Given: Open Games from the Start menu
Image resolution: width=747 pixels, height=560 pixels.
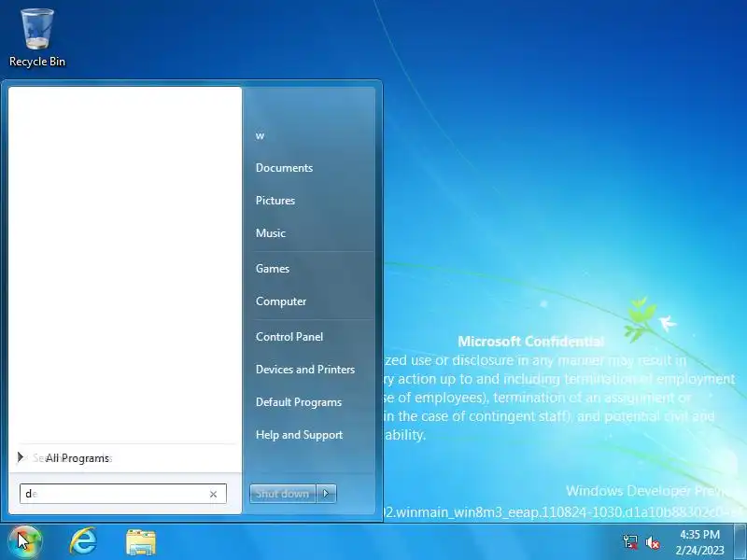Looking at the screenshot, I should click(x=272, y=269).
